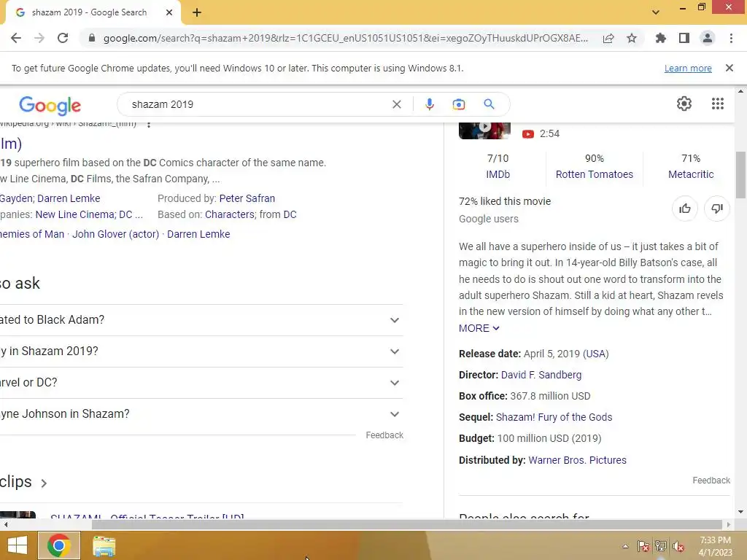Open the video clips section arrow

coord(44,483)
